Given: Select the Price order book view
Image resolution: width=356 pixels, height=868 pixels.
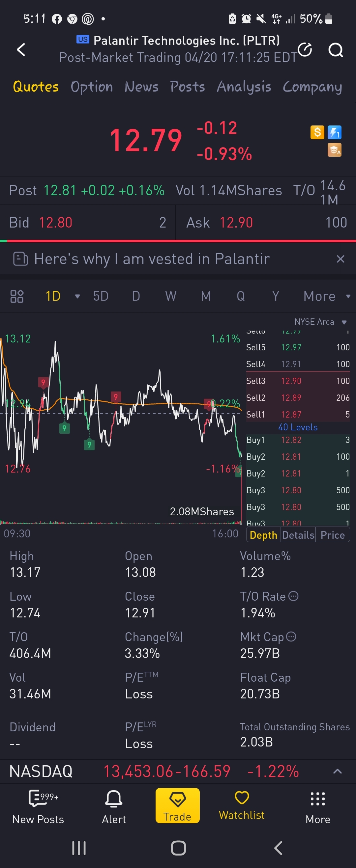Looking at the screenshot, I should point(333,535).
